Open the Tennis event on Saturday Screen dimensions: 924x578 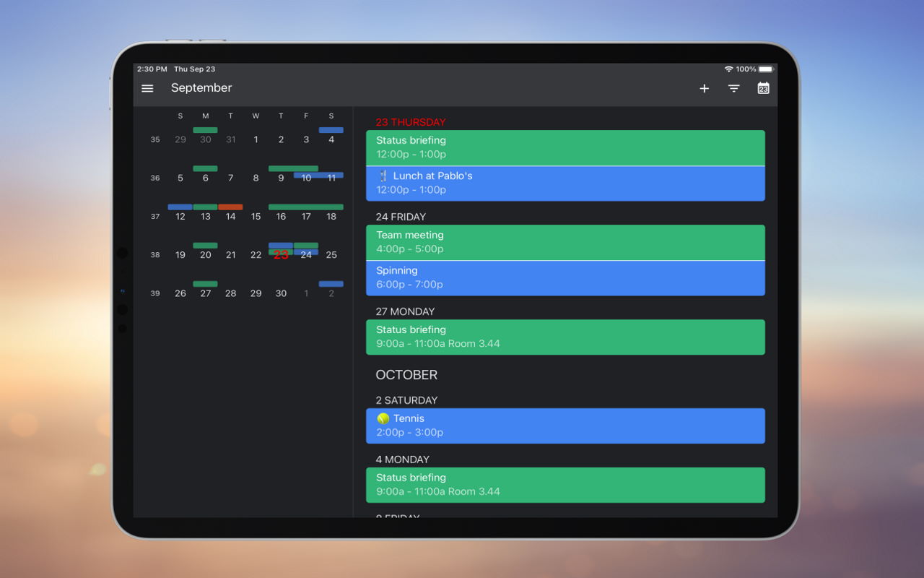pos(565,426)
